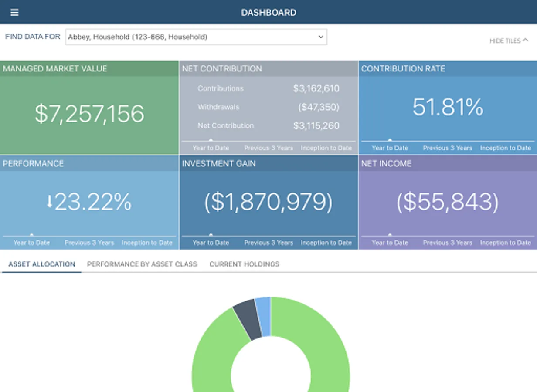Image resolution: width=537 pixels, height=392 pixels.
Task: Click the Hide Tiles chevron icon
Action: 525,40
